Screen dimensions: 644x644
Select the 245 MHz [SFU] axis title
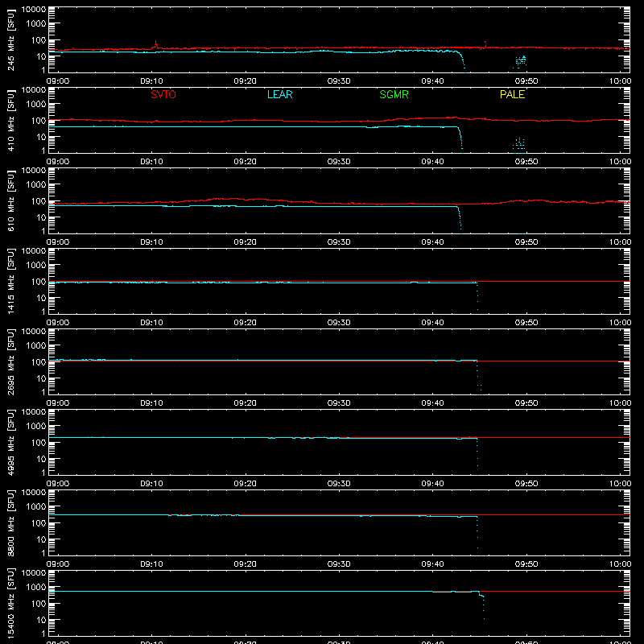10,39
